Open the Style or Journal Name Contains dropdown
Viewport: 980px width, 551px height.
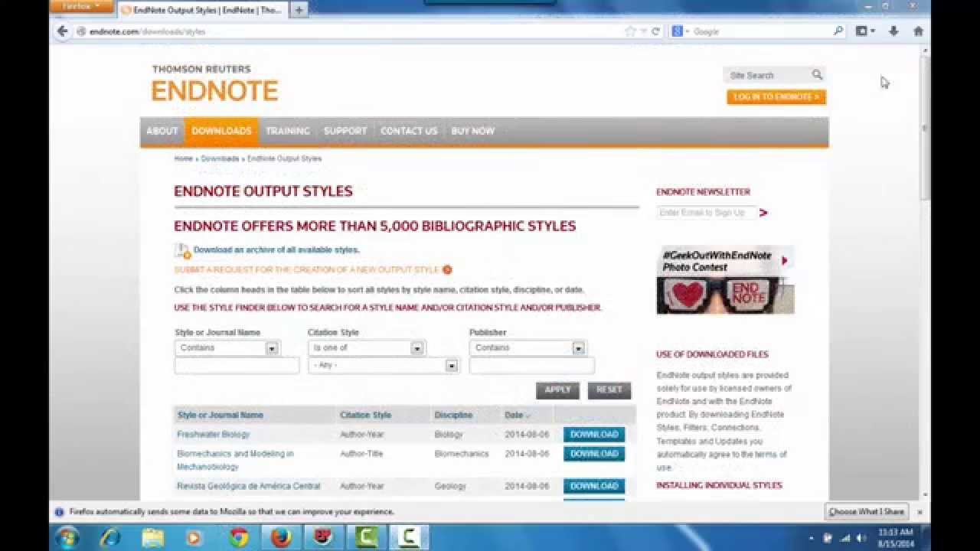click(x=272, y=348)
